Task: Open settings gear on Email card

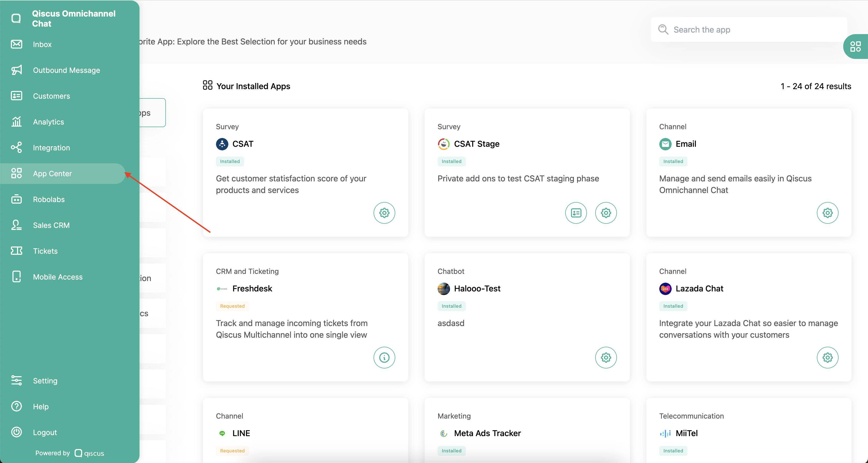Action: [827, 213]
